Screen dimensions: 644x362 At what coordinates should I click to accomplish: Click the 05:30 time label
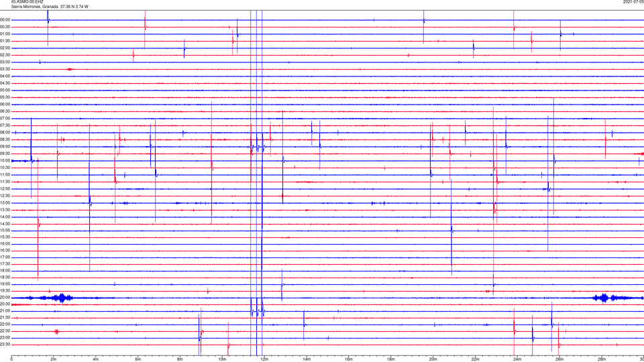pos(5,97)
